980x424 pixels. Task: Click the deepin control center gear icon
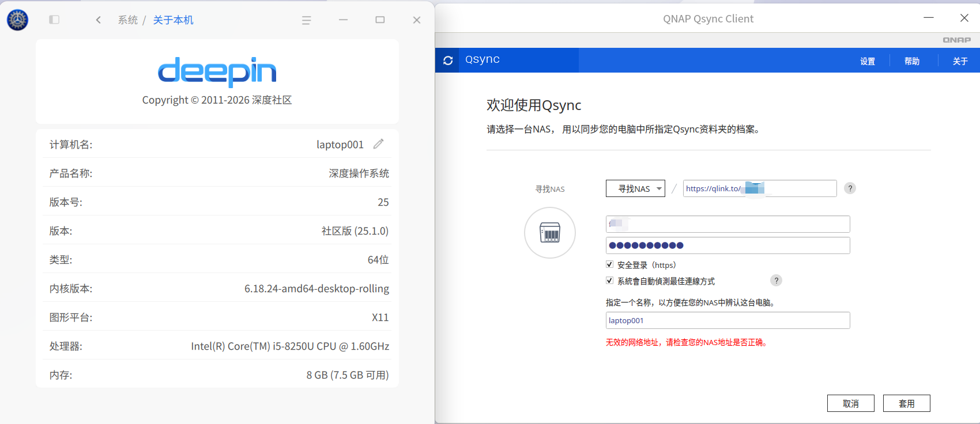tap(17, 20)
